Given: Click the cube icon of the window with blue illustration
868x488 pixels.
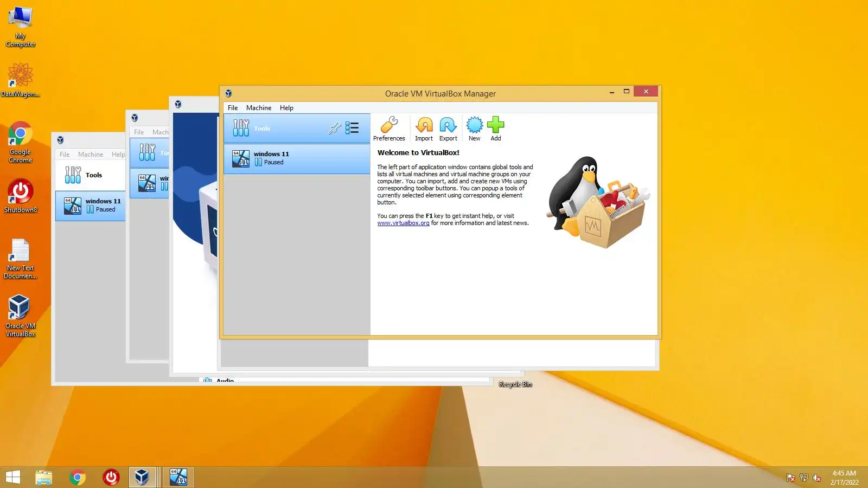Looking at the screenshot, I should coord(178,104).
